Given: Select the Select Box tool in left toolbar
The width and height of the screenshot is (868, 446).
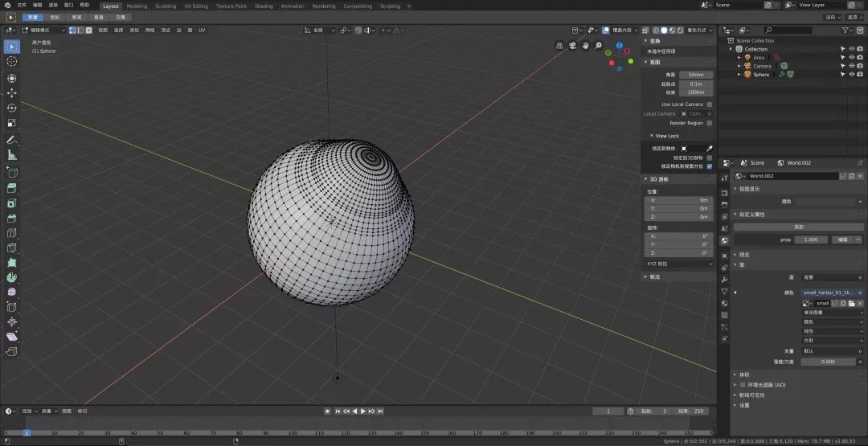Looking at the screenshot, I should (11, 47).
